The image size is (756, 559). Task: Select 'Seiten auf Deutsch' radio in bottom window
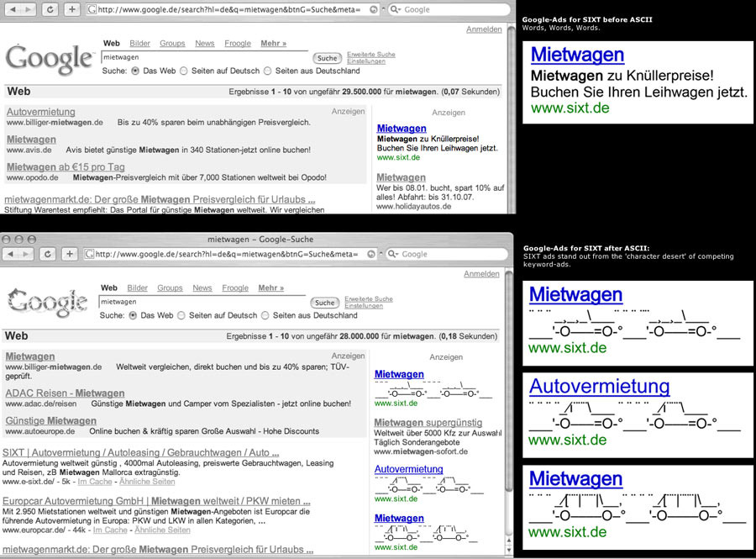pos(181,315)
